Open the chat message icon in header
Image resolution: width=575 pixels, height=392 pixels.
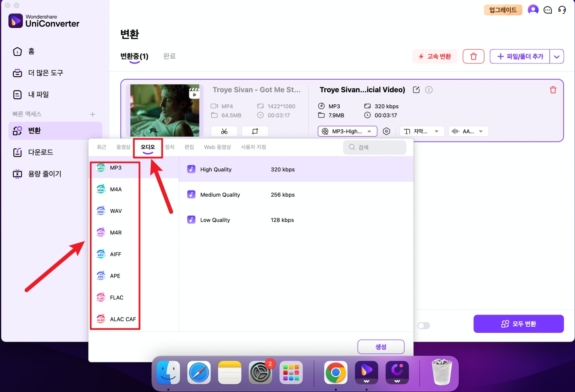point(548,10)
